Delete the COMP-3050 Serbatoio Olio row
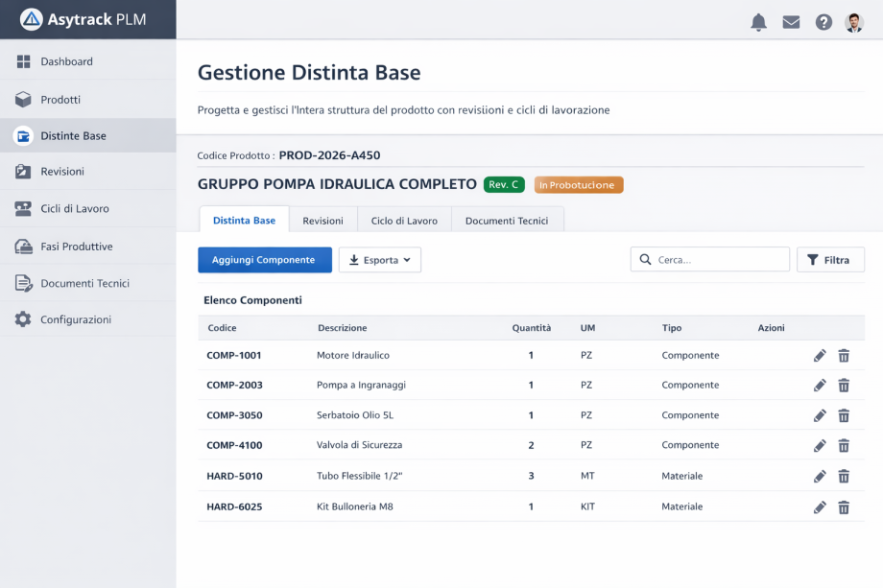The width and height of the screenshot is (883, 588). pyautogui.click(x=844, y=415)
